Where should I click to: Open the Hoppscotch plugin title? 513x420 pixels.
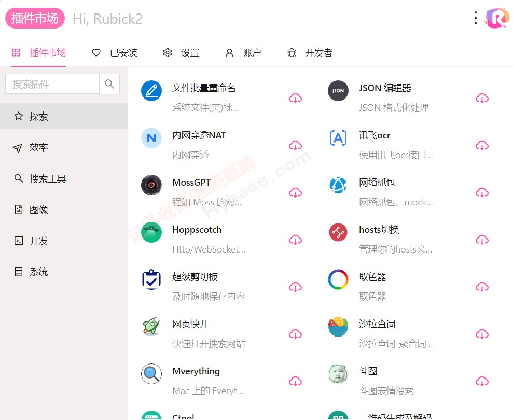[197, 230]
